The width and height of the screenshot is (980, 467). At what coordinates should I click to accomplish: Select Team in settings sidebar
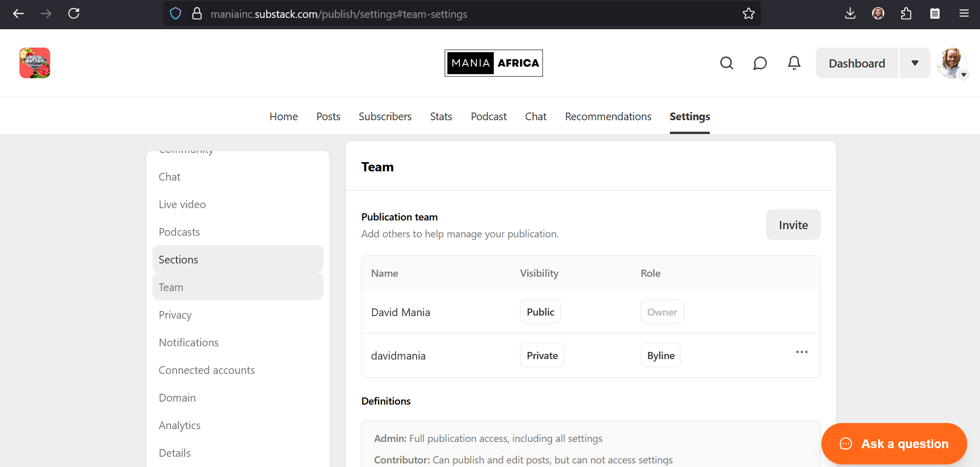point(238,286)
